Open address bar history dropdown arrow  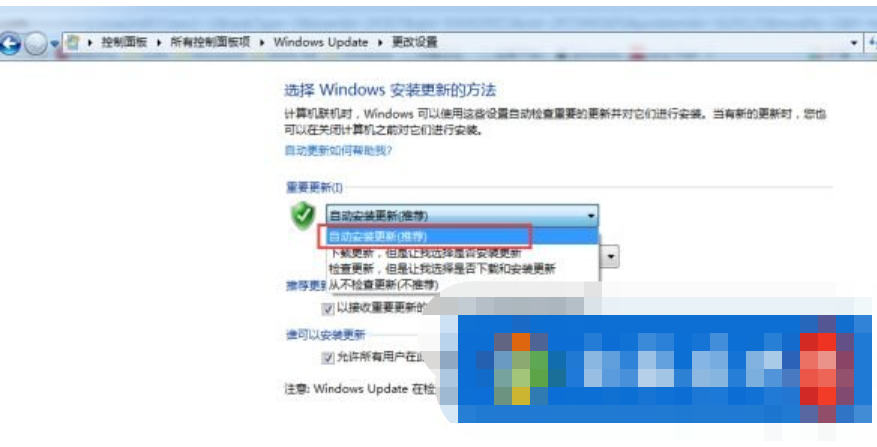(x=854, y=43)
